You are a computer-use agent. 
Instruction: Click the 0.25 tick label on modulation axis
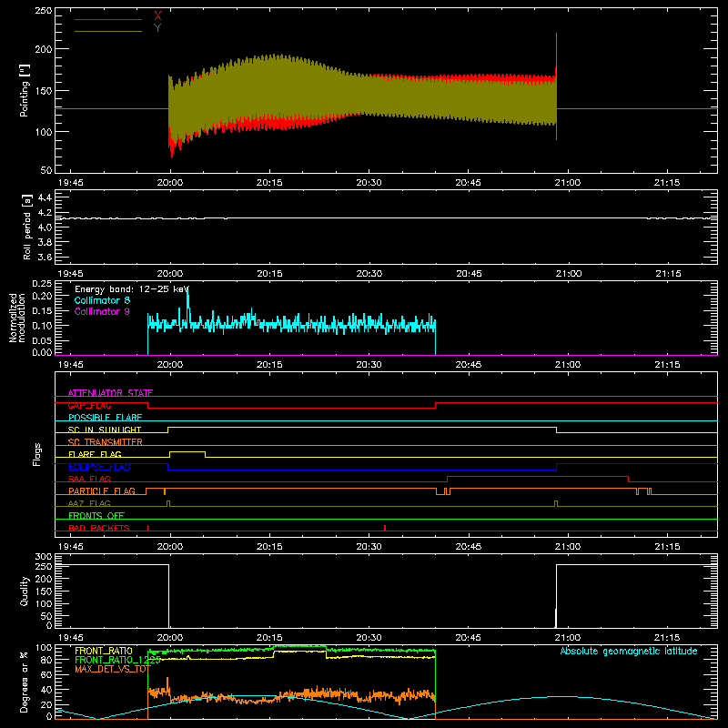(x=42, y=283)
